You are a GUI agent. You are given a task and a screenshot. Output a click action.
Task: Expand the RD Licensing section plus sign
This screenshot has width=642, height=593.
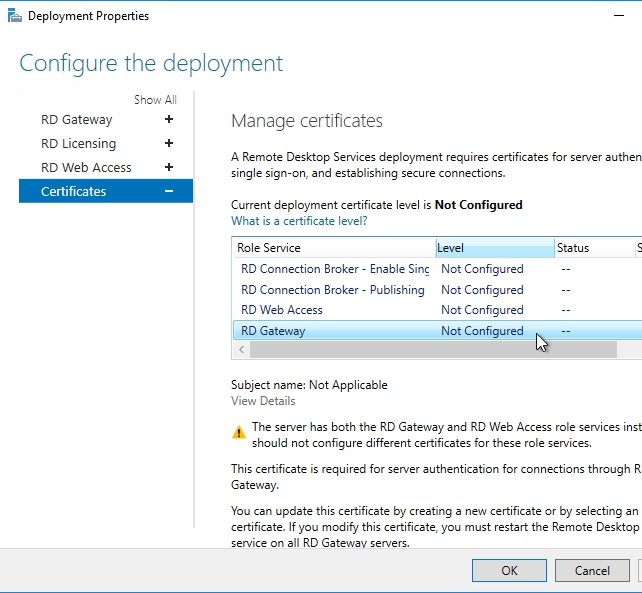coord(169,143)
